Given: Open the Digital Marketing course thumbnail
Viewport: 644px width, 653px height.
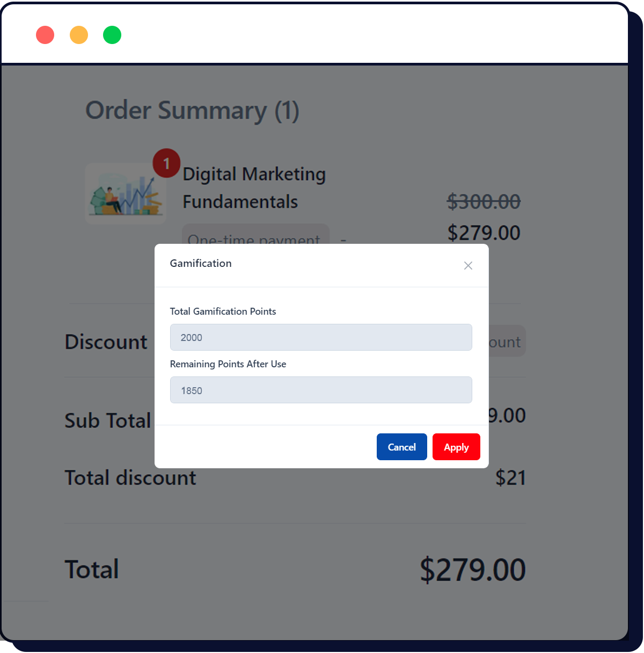Looking at the screenshot, I should coord(126,193).
